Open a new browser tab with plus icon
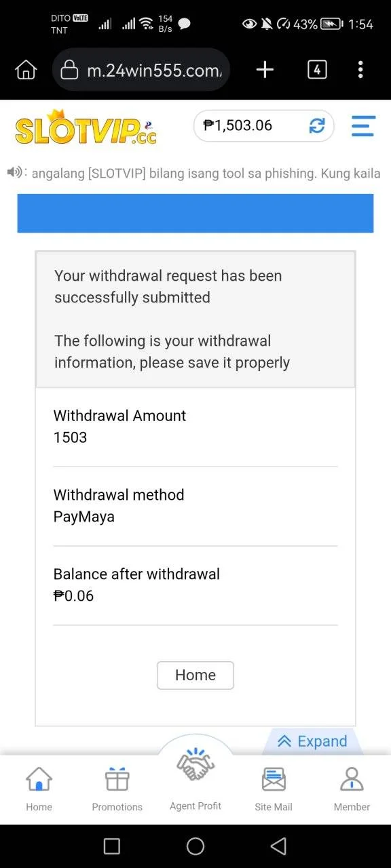This screenshot has height=868, width=391. [265, 69]
